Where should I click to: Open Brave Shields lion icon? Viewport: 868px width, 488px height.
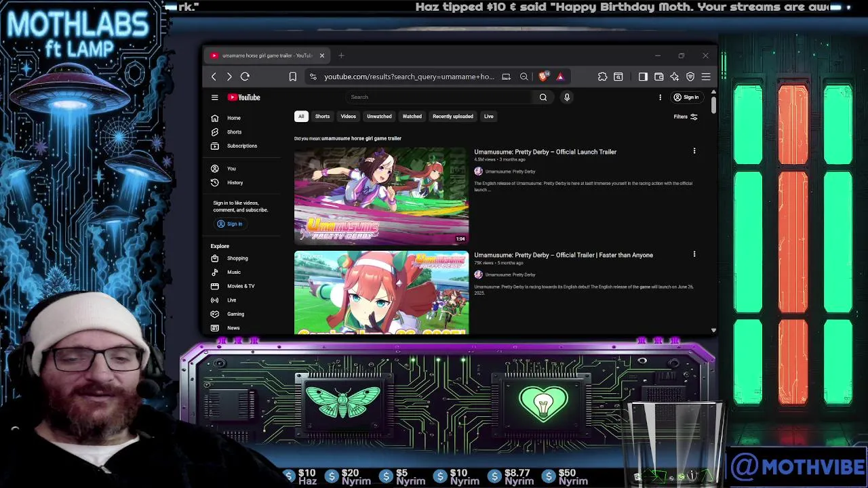(543, 77)
